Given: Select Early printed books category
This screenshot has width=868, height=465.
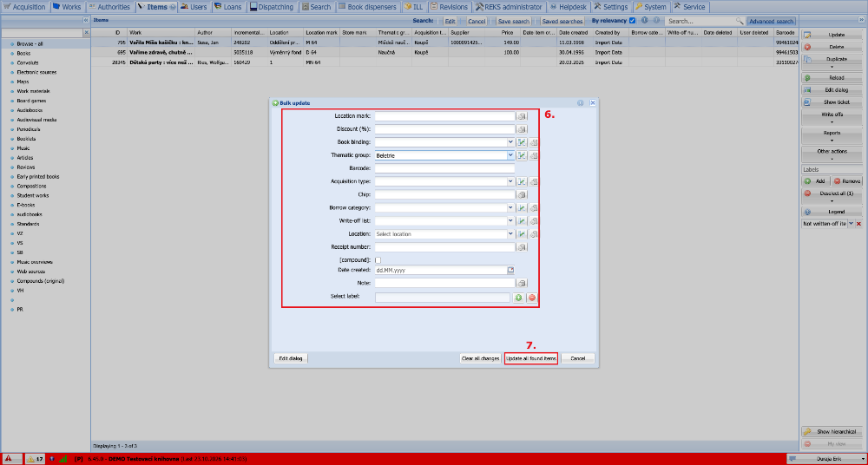Looking at the screenshot, I should (x=37, y=177).
